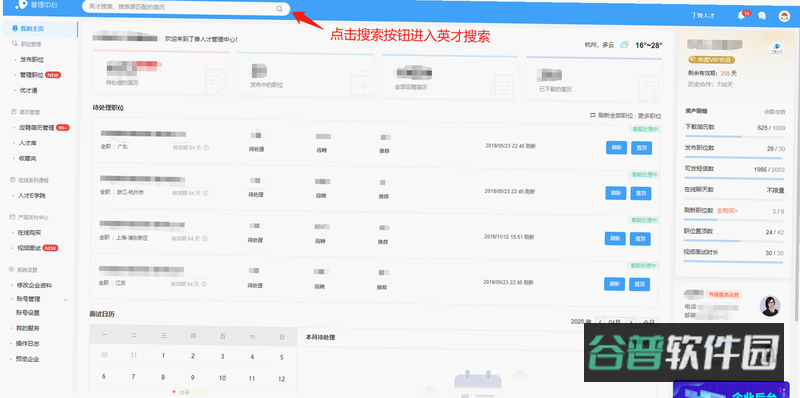This screenshot has height=398, width=800.
Task: Open 操作日志 in the sidebar
Action: pos(28,343)
